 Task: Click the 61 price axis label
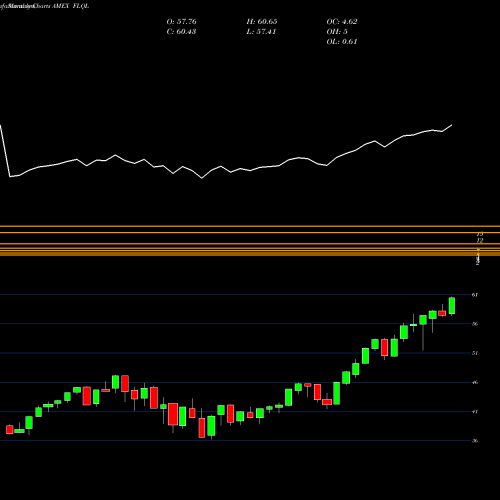(x=475, y=295)
